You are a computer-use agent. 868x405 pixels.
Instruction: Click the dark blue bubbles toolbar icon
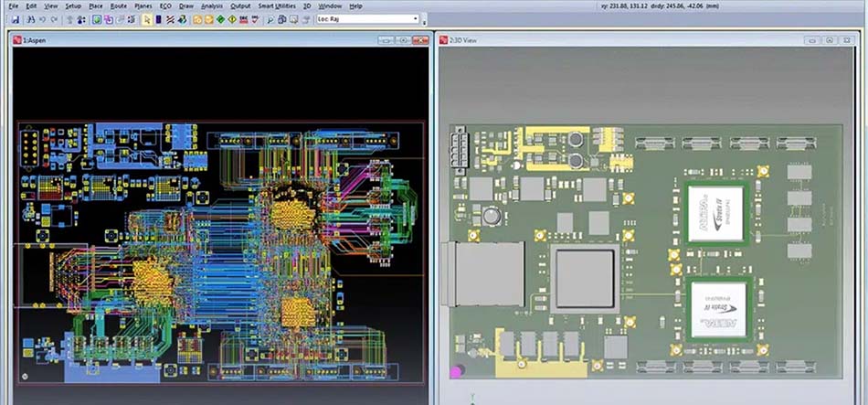(x=81, y=19)
